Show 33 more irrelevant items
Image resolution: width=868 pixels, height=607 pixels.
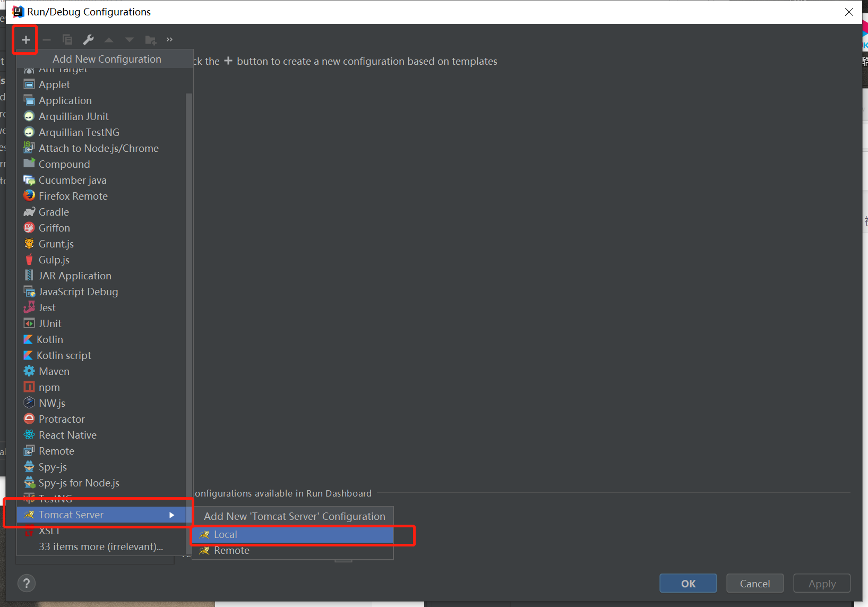point(101,546)
